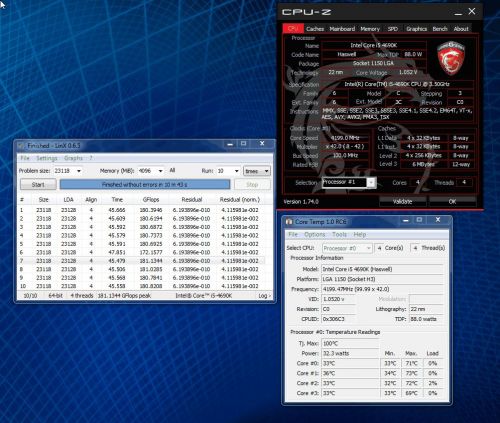Open the Bench tab in CPU-Z
Screen dimensions: 500x423
pos(440,29)
